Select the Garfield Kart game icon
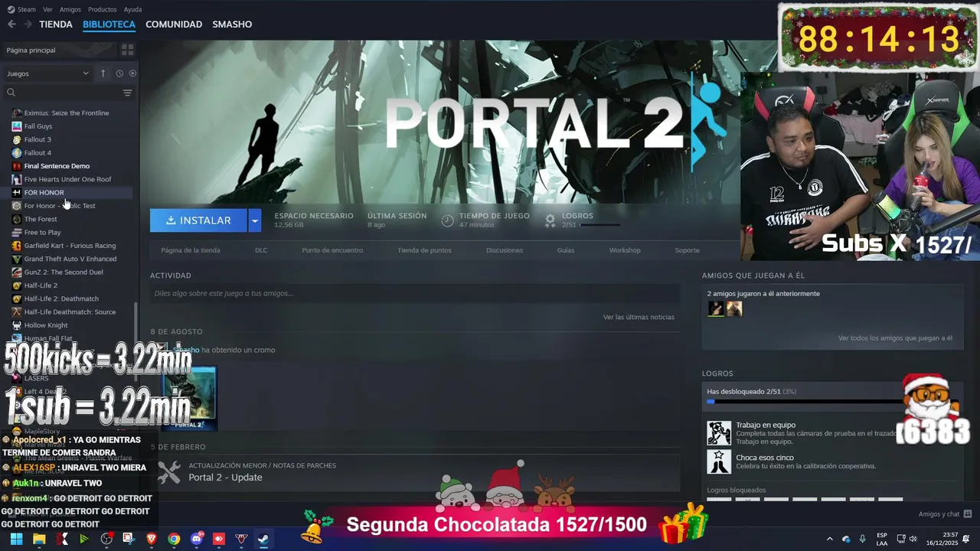This screenshot has height=551, width=980. pyautogui.click(x=17, y=246)
